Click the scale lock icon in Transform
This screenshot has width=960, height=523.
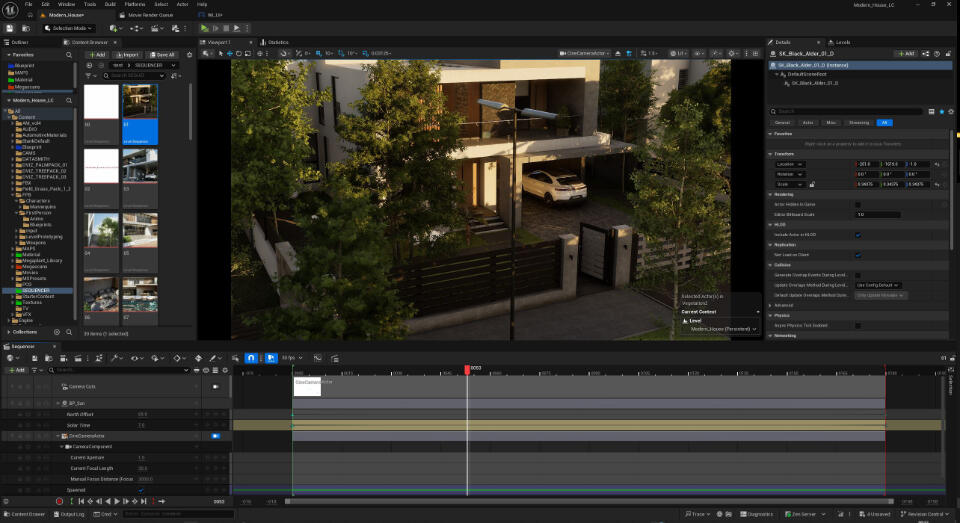(812, 184)
